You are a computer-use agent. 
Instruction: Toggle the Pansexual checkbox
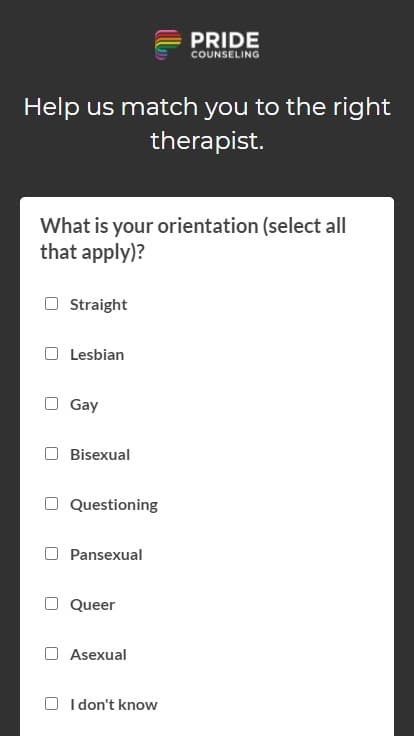pos(52,554)
